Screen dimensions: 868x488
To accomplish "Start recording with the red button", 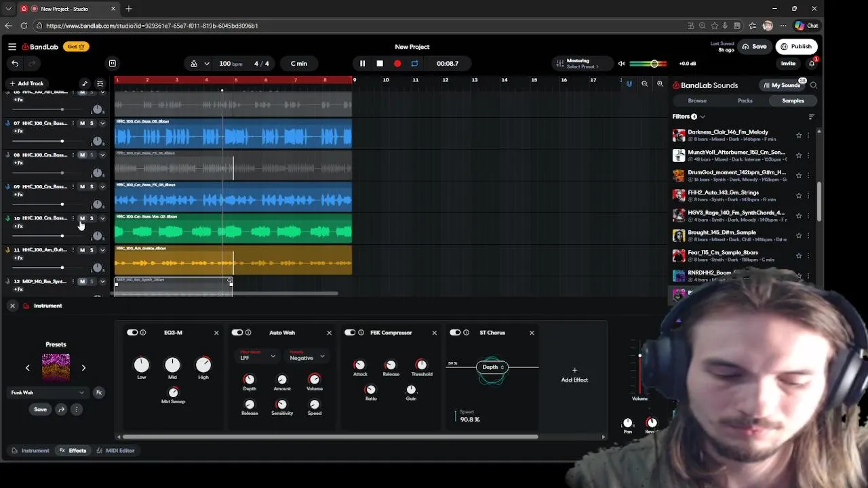I will 397,64.
